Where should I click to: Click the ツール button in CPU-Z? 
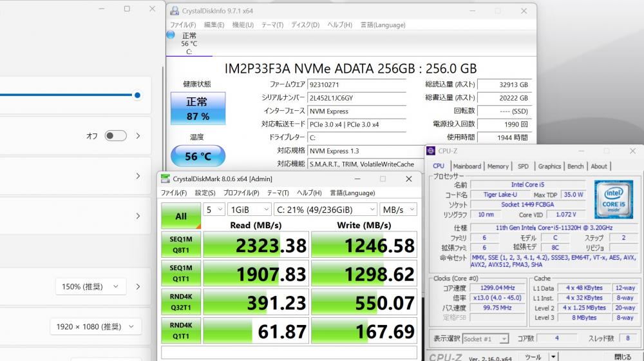[x=533, y=356]
